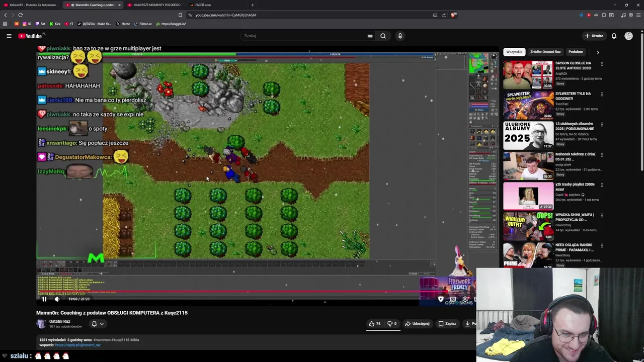The height and width of the screenshot is (362, 644).
Task: Open options menu for SYLWESTER video
Action: coord(602,94)
